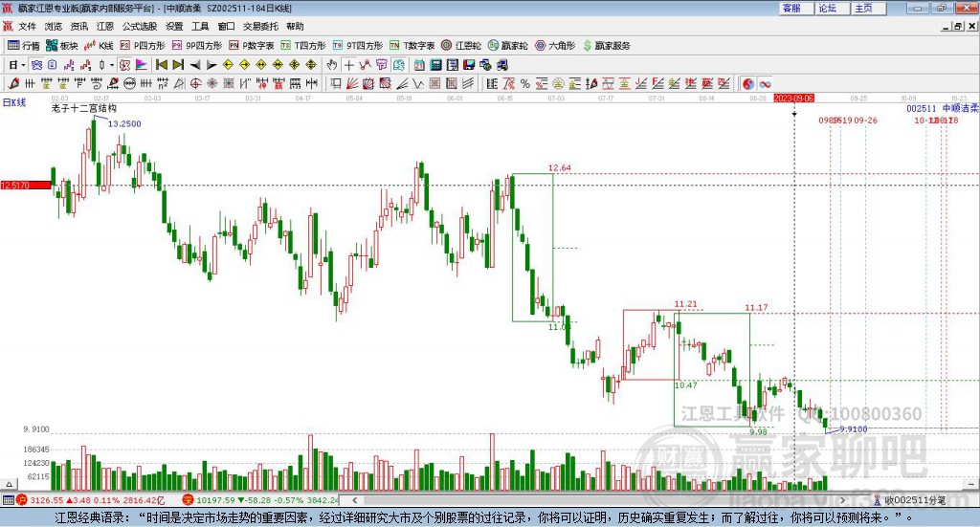Open the 浏览 menu
Image resolution: width=980 pixels, height=527 pixels.
pyautogui.click(x=54, y=26)
